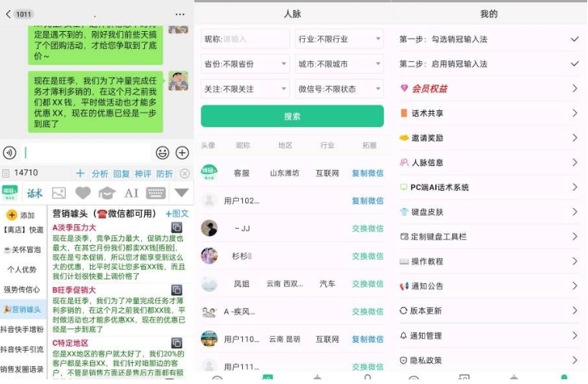
Task: Open the AI function in keyboard toolbar
Action: pyautogui.click(x=131, y=193)
